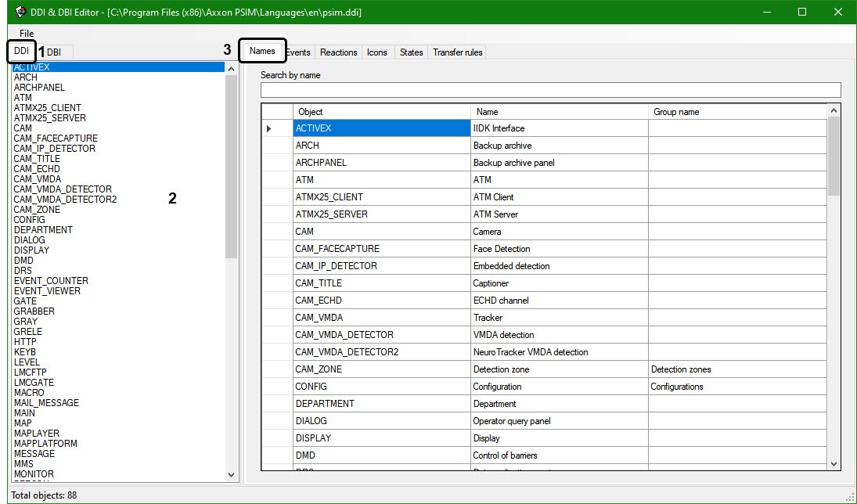Switch to the DBI tab
The height and width of the screenshot is (504, 857).
coord(55,52)
